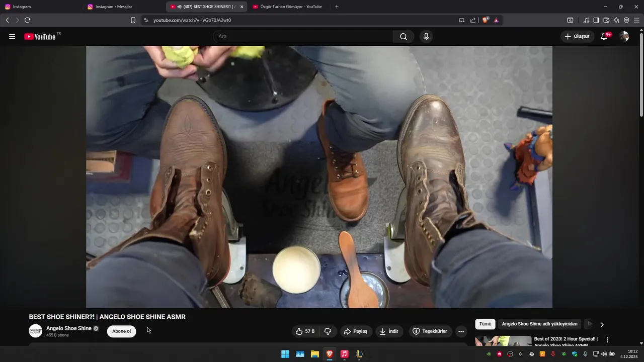The width and height of the screenshot is (644, 362).
Task: Open Brave Wallet icon
Action: tap(606, 20)
